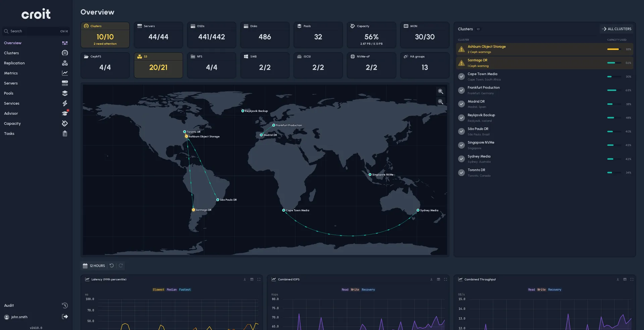Screen dimensions: 644x330
Task: Show table view for Combined IOPS chart
Action: [x=438, y=279]
